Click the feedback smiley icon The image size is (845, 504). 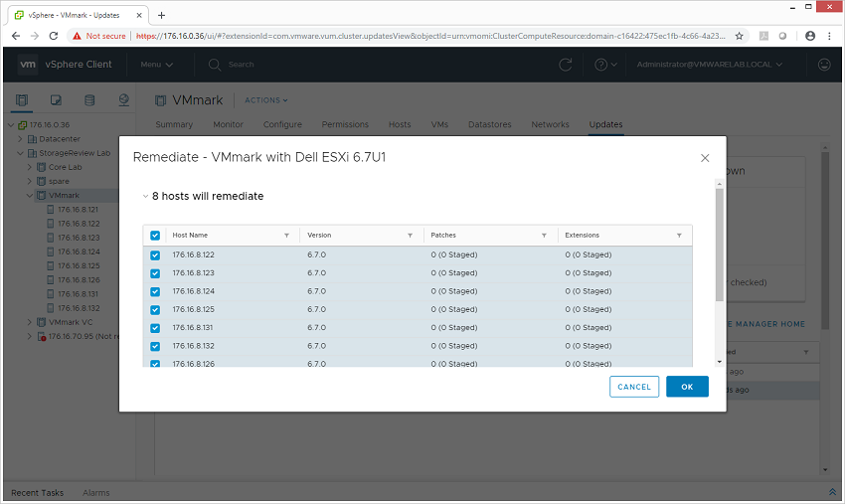824,65
